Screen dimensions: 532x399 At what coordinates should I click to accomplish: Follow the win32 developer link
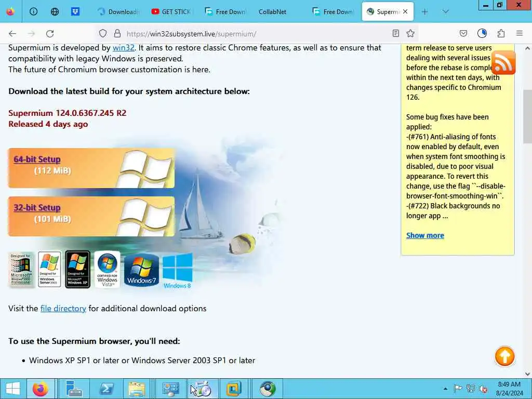[x=124, y=47]
